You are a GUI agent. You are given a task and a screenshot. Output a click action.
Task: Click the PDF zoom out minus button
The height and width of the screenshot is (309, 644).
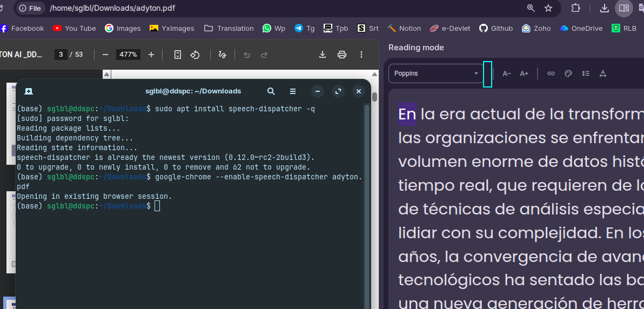[105, 55]
